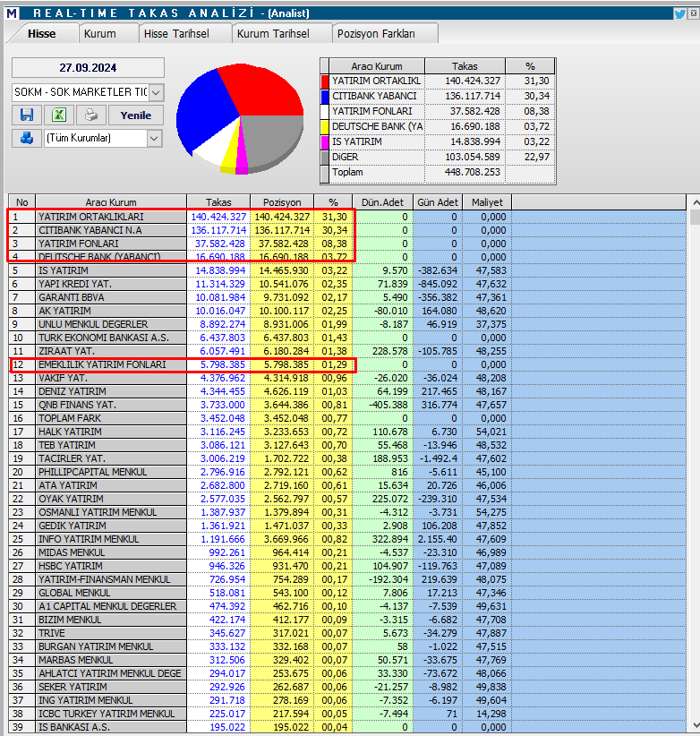Select the MIDAS MENKUL row
The width and height of the screenshot is (700, 736).
(347, 552)
